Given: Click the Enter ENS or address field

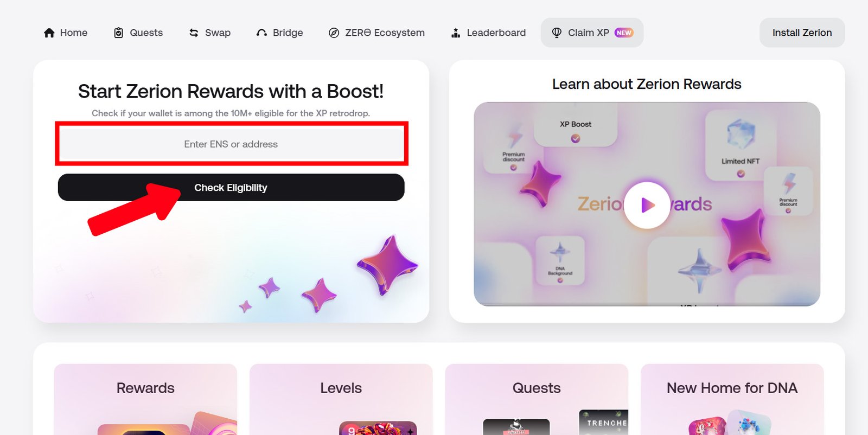Looking at the screenshot, I should pos(231,144).
